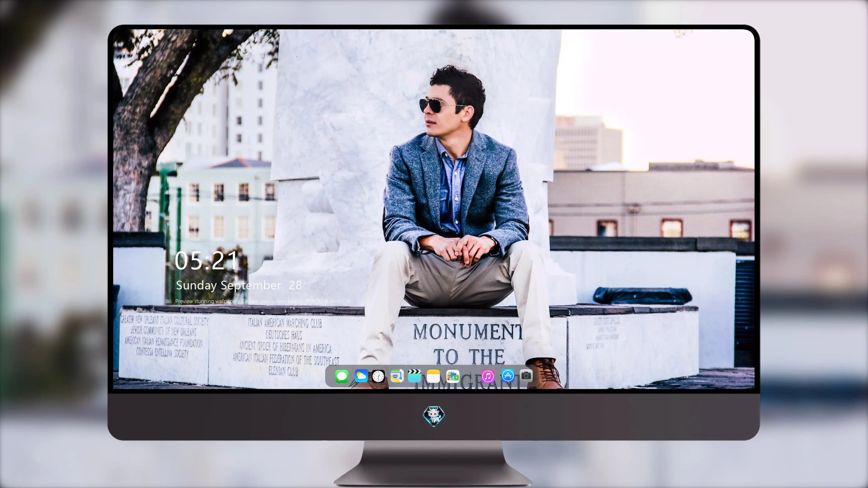Open the Messages app in the dock

click(342, 376)
